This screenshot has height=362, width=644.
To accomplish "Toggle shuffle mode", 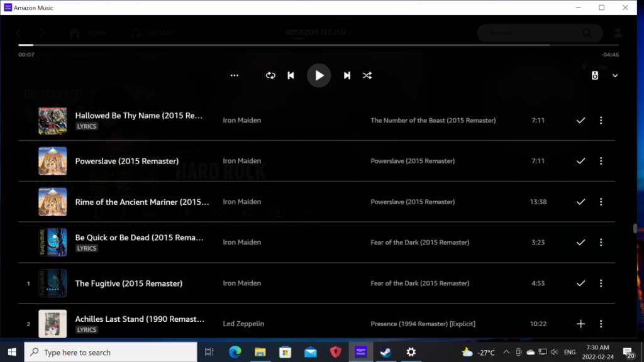I will point(367,75).
